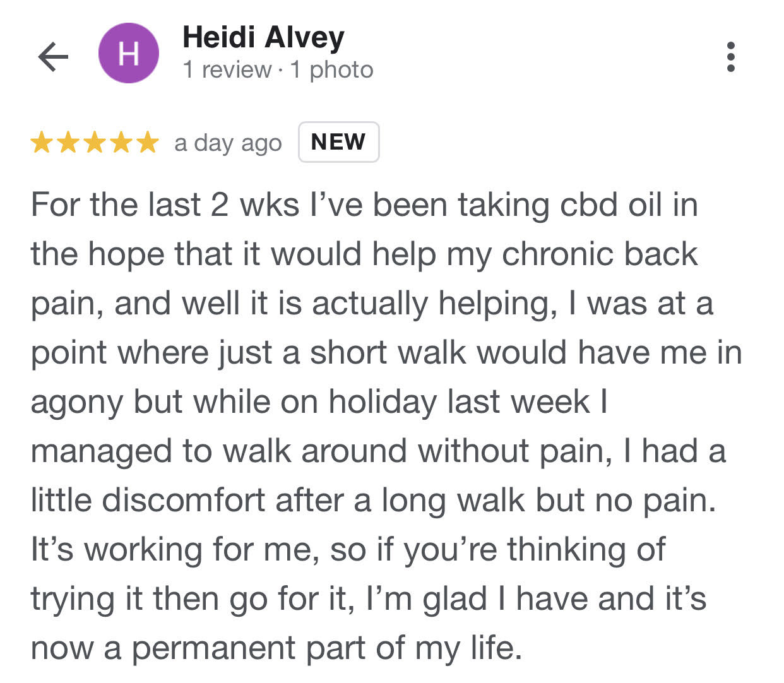
Task: Click the final line "now a permanent part"
Action: pyautogui.click(x=276, y=648)
